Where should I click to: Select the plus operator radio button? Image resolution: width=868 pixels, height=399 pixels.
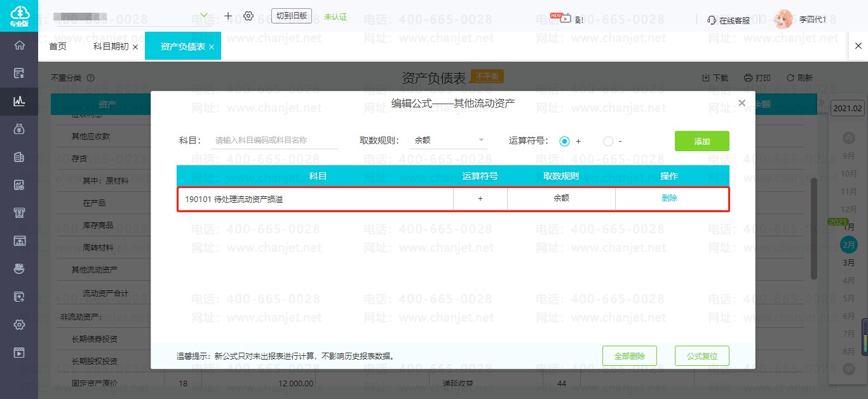[564, 141]
